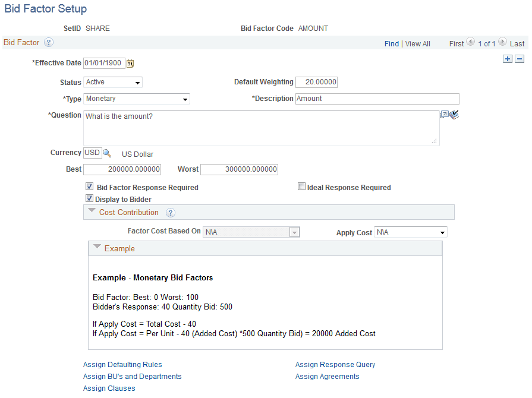Image resolution: width=532 pixels, height=398 pixels.
Task: Add a new bid factor row with plus
Action: (x=507, y=58)
